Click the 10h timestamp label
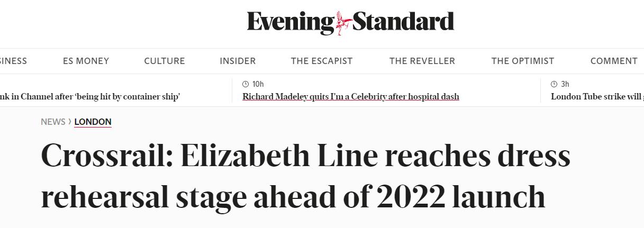644x228 pixels. [258, 84]
